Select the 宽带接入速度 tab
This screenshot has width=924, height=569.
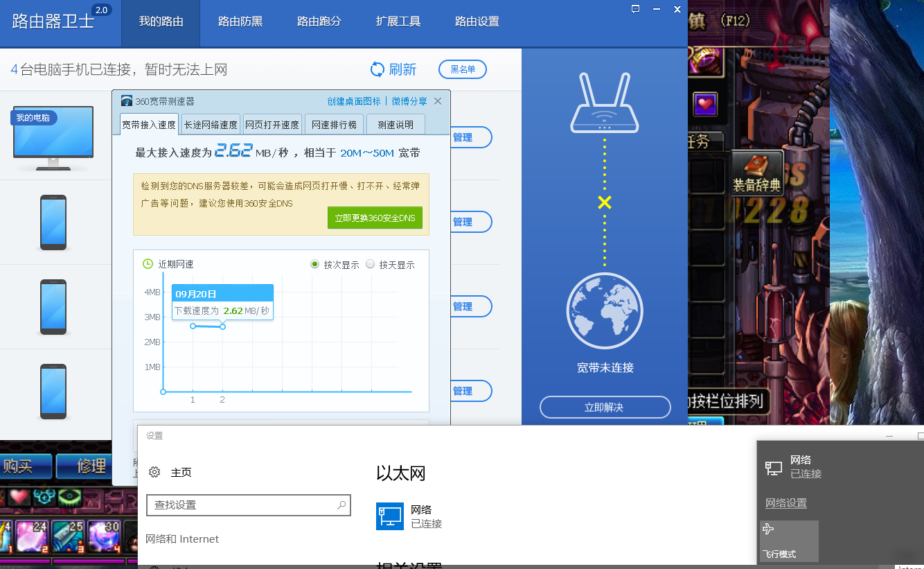[x=149, y=125]
